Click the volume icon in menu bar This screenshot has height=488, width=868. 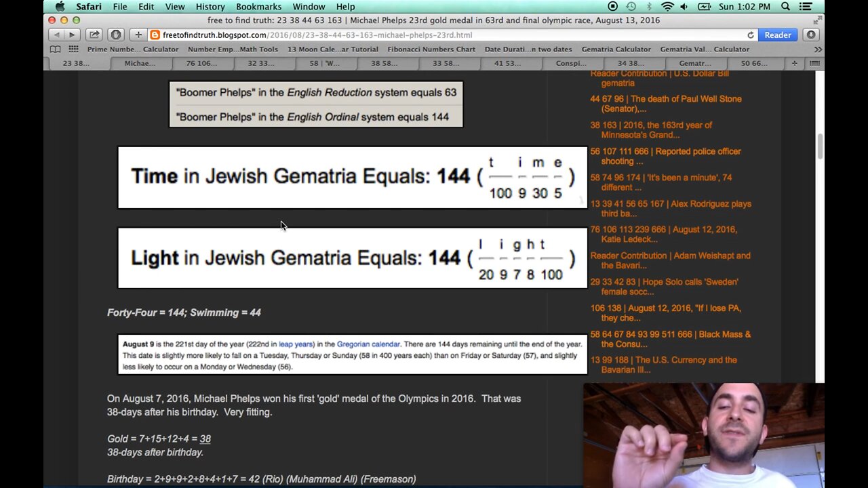[x=684, y=7]
